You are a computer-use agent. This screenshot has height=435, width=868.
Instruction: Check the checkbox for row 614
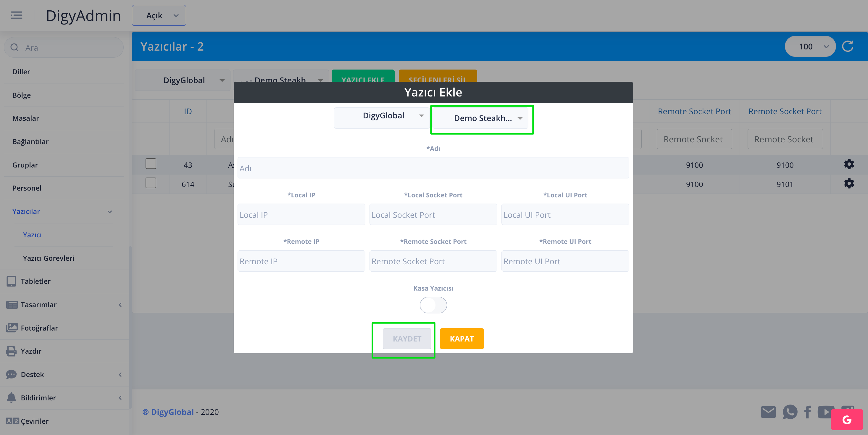[x=151, y=183]
